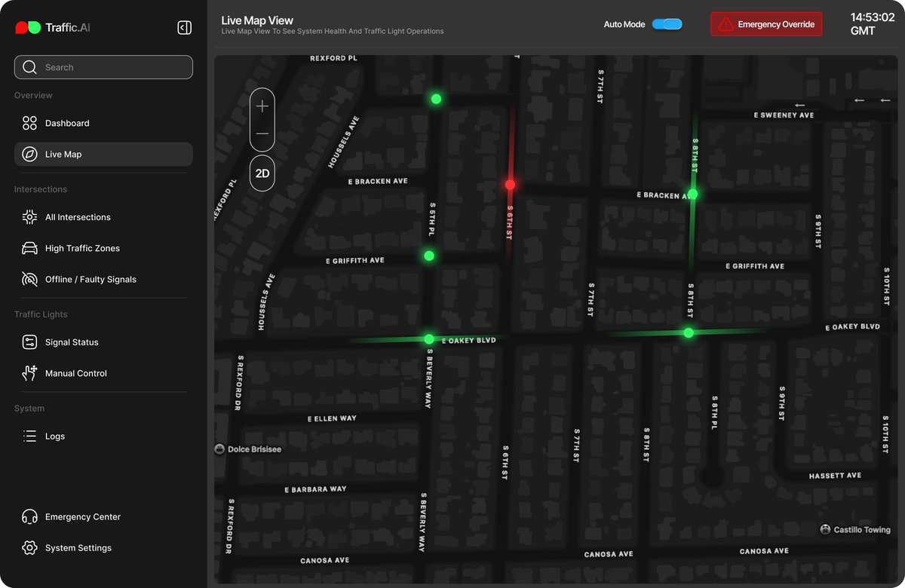Select the red signal on S 6th St
The width and height of the screenshot is (905, 588).
pos(510,185)
